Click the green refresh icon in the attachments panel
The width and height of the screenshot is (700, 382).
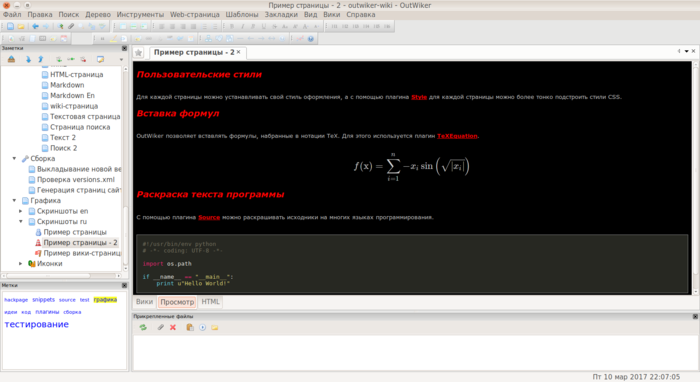tap(143, 328)
